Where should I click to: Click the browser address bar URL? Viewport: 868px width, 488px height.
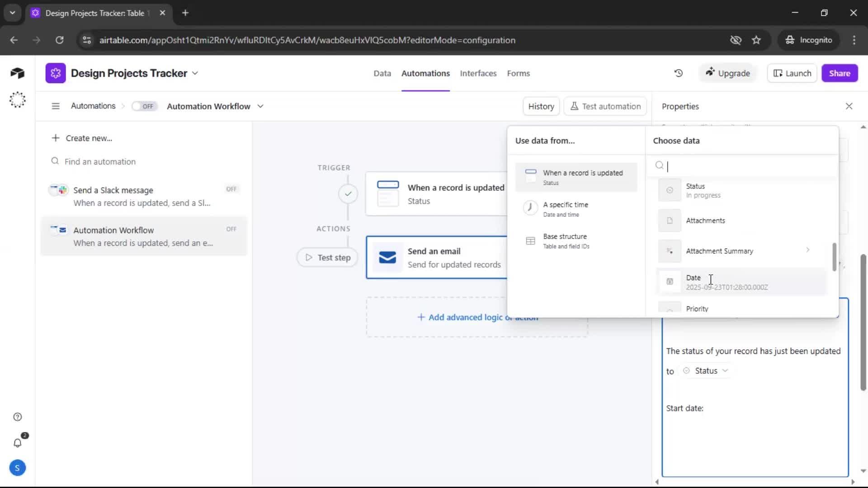pos(307,40)
